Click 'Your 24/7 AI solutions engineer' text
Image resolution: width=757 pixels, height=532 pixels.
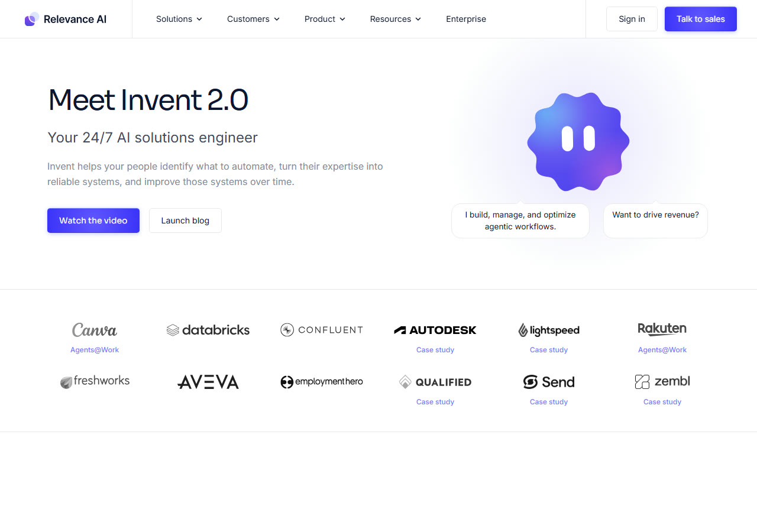coord(153,138)
